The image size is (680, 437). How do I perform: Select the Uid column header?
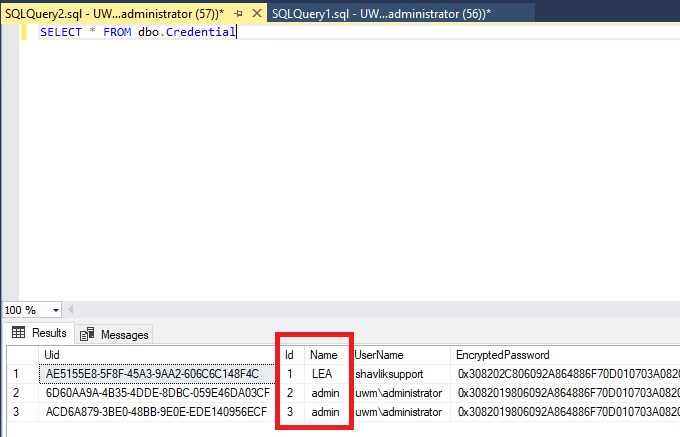(x=157, y=355)
